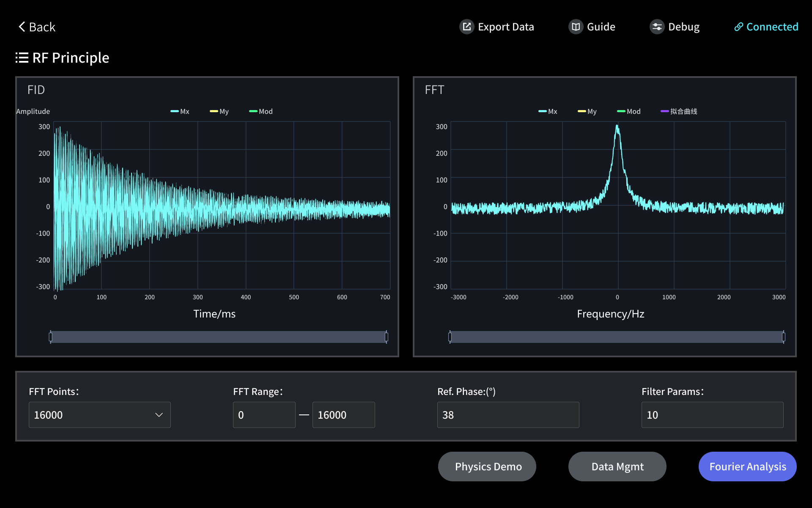
Task: Toggle the My trace in the FID legend
Action: tap(214, 111)
